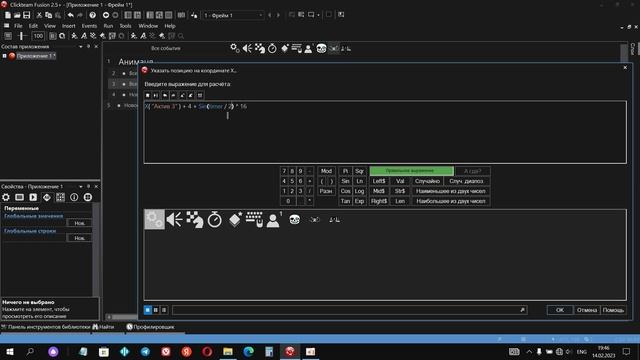The image size is (640, 360).
Task: Click the green valid expression indicator
Action: point(411,171)
